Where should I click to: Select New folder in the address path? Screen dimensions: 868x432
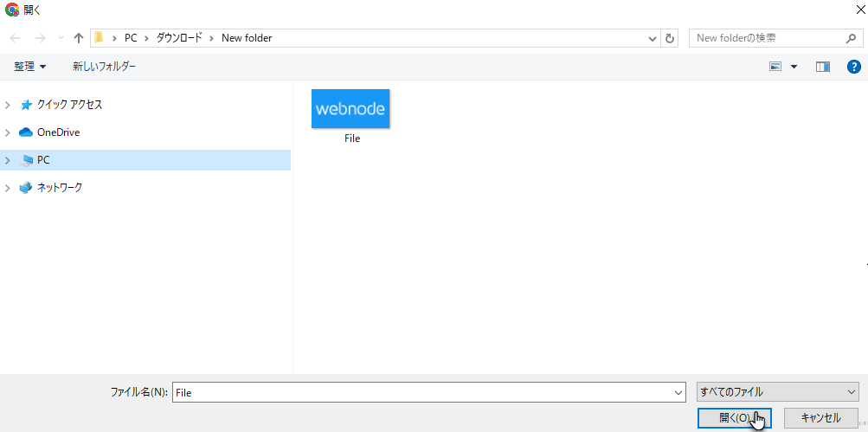coord(247,38)
